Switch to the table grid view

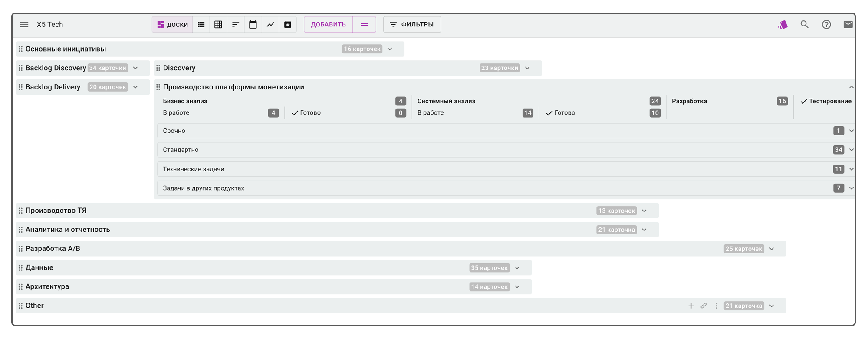pos(218,25)
